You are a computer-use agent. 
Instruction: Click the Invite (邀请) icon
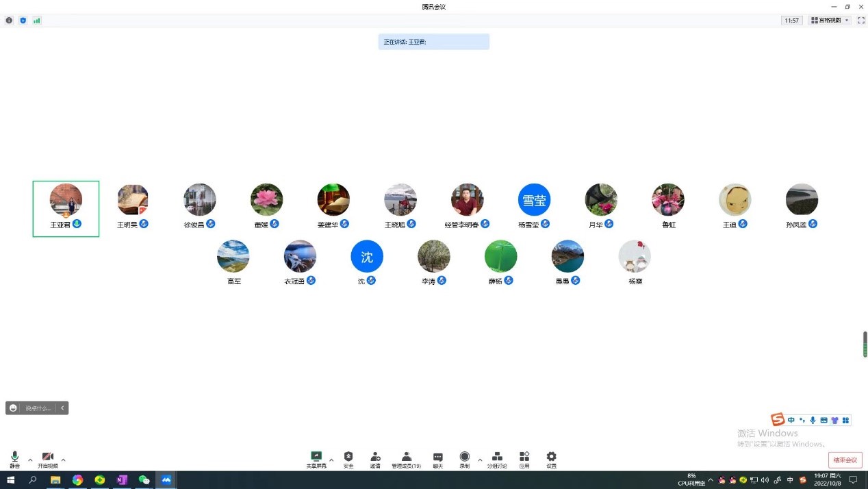click(x=375, y=457)
